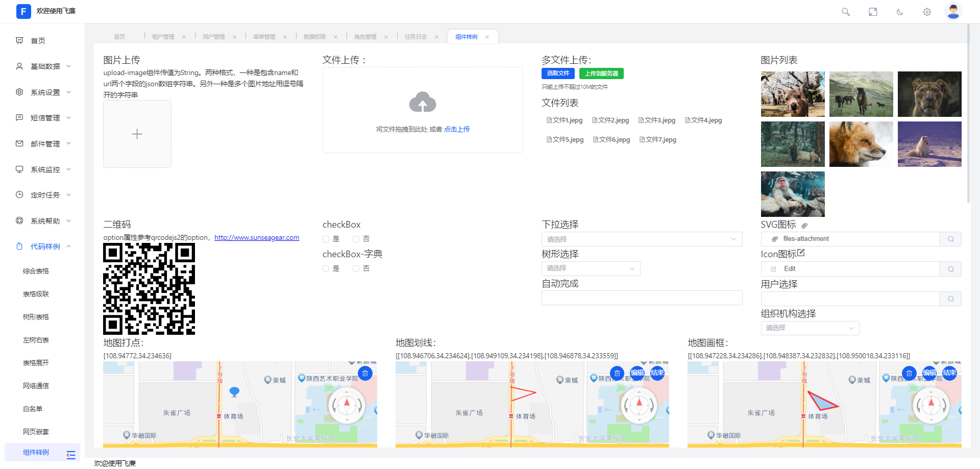
Task: Expand the 组织机构选择 dropdown
Action: pyautogui.click(x=810, y=328)
